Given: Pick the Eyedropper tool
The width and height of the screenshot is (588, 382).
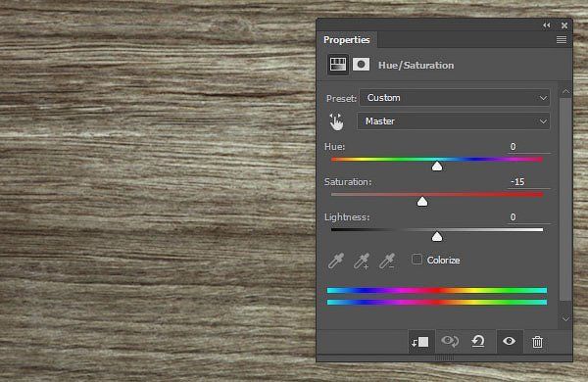Looking at the screenshot, I should tap(335, 261).
